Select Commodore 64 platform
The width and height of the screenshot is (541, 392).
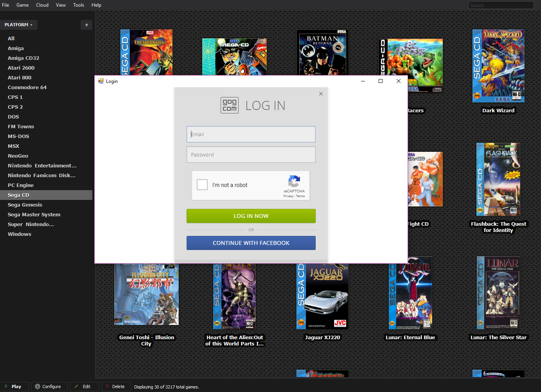46,87
